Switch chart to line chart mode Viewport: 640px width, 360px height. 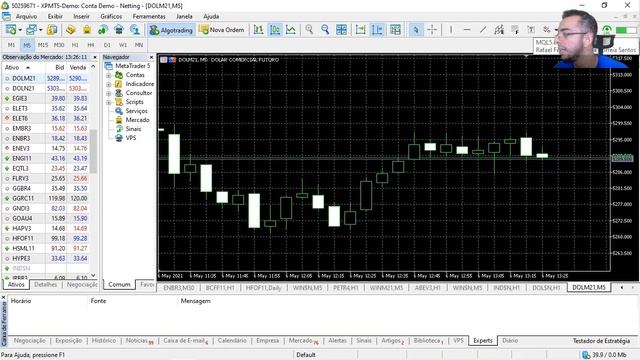[291, 30]
